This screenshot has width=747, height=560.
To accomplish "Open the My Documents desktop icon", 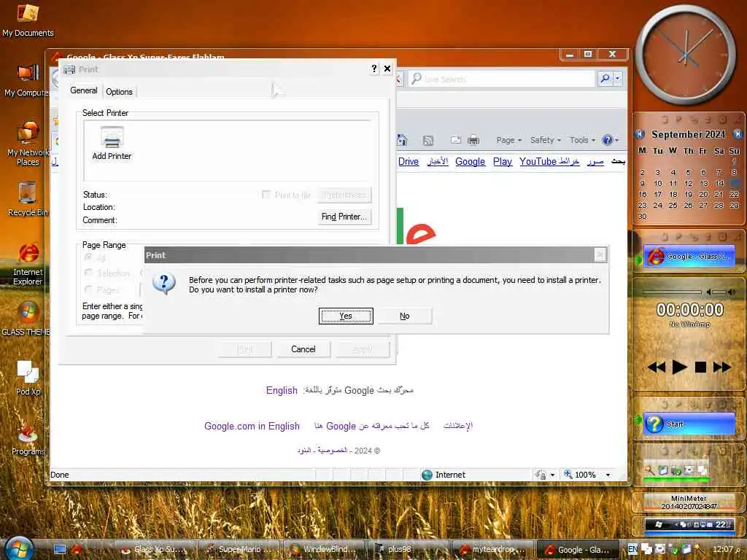I will point(28,20).
